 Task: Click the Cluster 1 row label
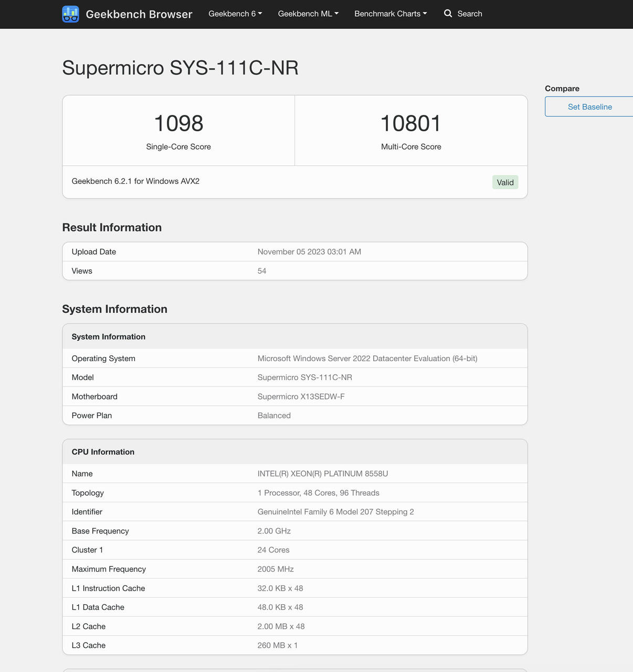pos(87,550)
